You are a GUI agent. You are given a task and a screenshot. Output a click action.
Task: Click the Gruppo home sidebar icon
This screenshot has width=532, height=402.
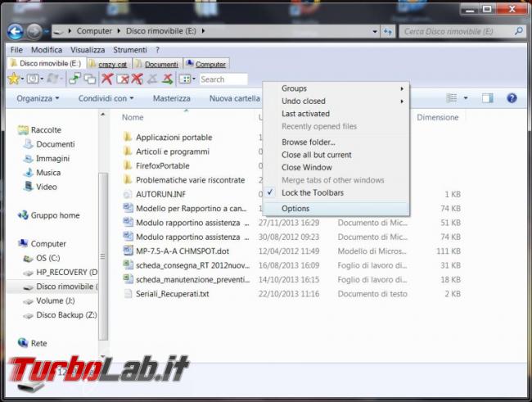pos(23,215)
